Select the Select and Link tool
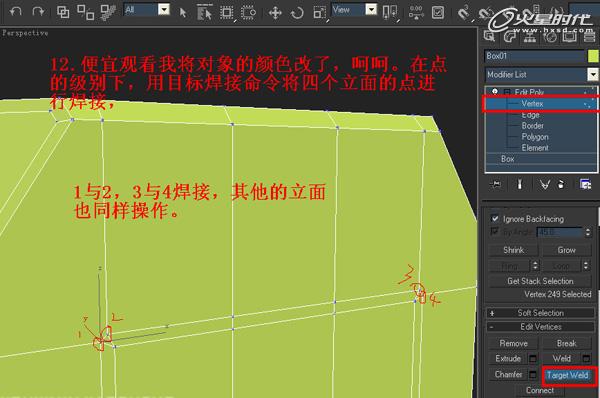Viewport: 600px width, 398px height. coord(63,12)
